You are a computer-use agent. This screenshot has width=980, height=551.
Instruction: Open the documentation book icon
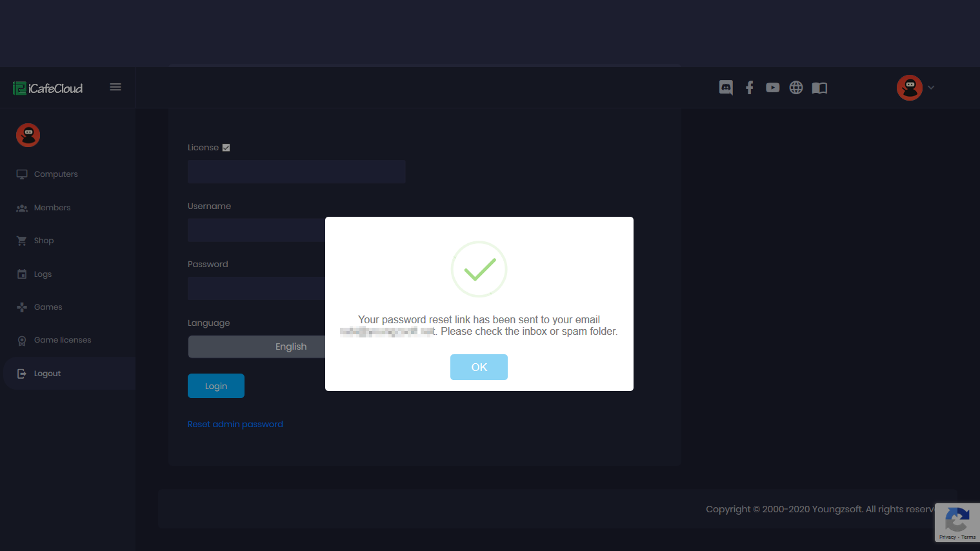[x=819, y=88]
